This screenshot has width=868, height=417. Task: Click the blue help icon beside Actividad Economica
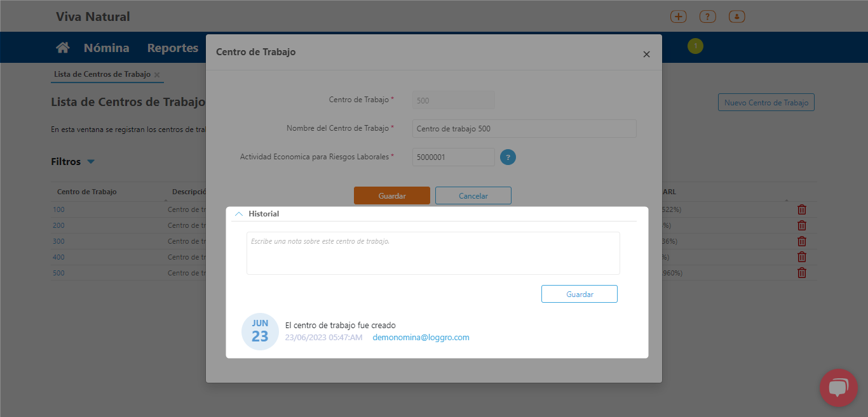click(508, 157)
